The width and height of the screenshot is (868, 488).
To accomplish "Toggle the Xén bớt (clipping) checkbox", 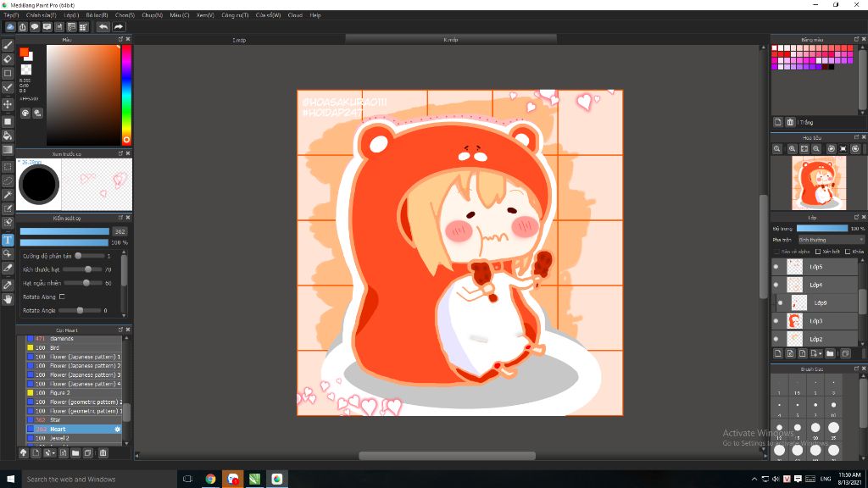I will [818, 251].
